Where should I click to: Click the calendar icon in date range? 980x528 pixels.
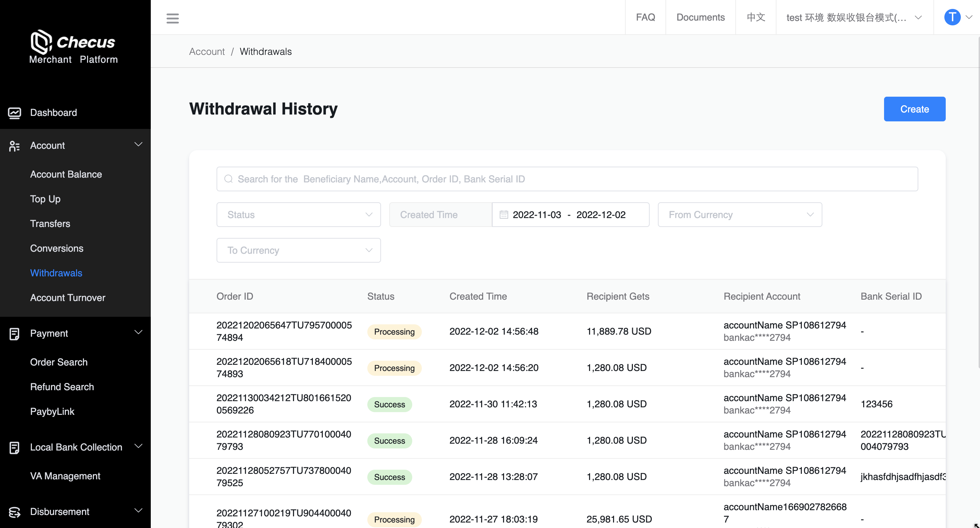click(504, 215)
